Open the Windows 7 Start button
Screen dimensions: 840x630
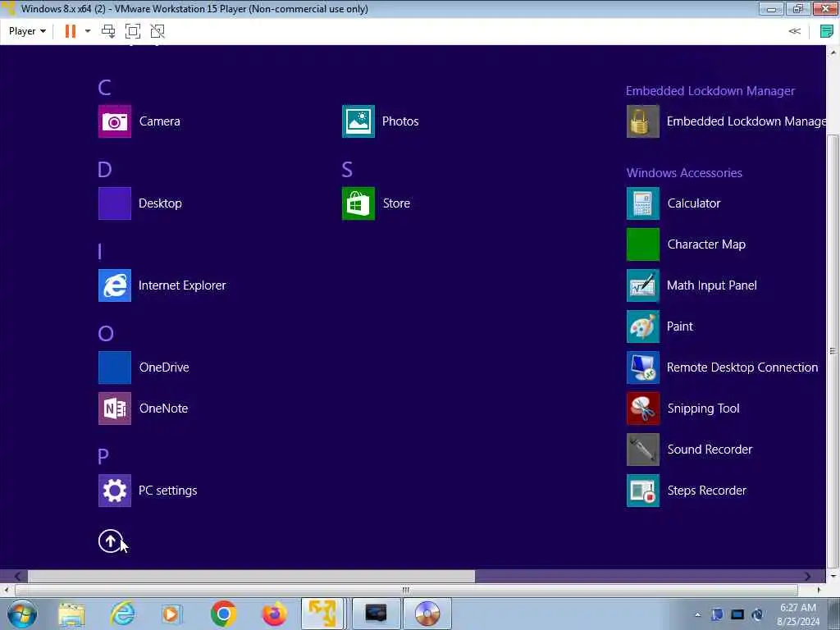point(22,614)
